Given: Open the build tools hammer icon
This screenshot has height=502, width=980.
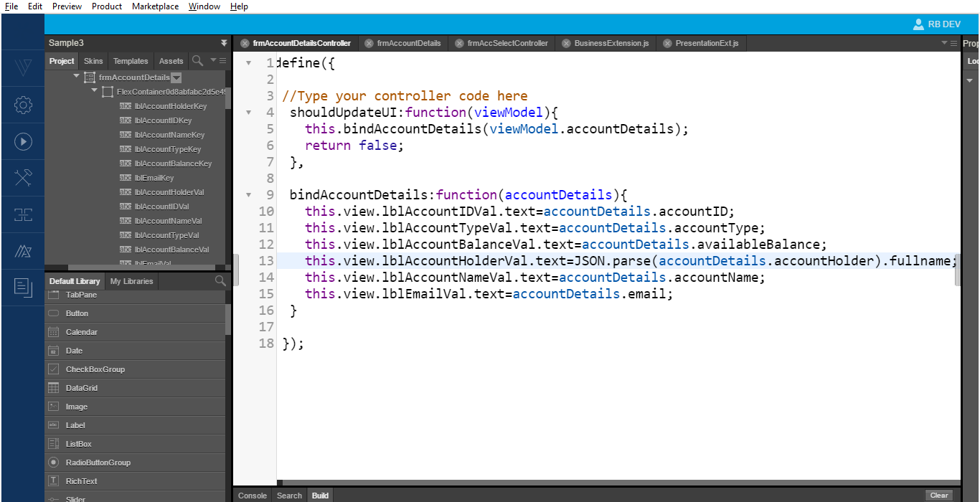Looking at the screenshot, I should point(23,179).
